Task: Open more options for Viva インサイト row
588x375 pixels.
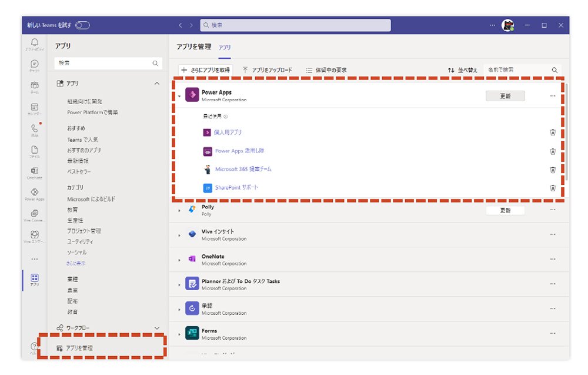Action: [553, 234]
